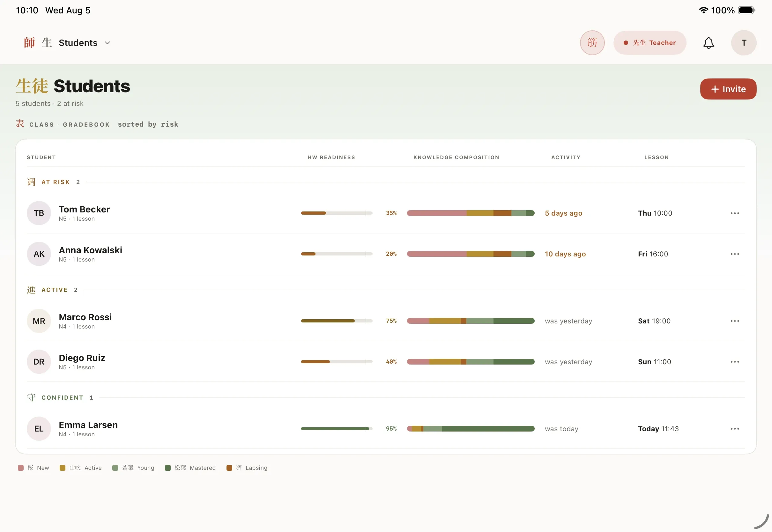Sort by Activity column header
Viewport: 772px width, 532px height.
[565, 157]
